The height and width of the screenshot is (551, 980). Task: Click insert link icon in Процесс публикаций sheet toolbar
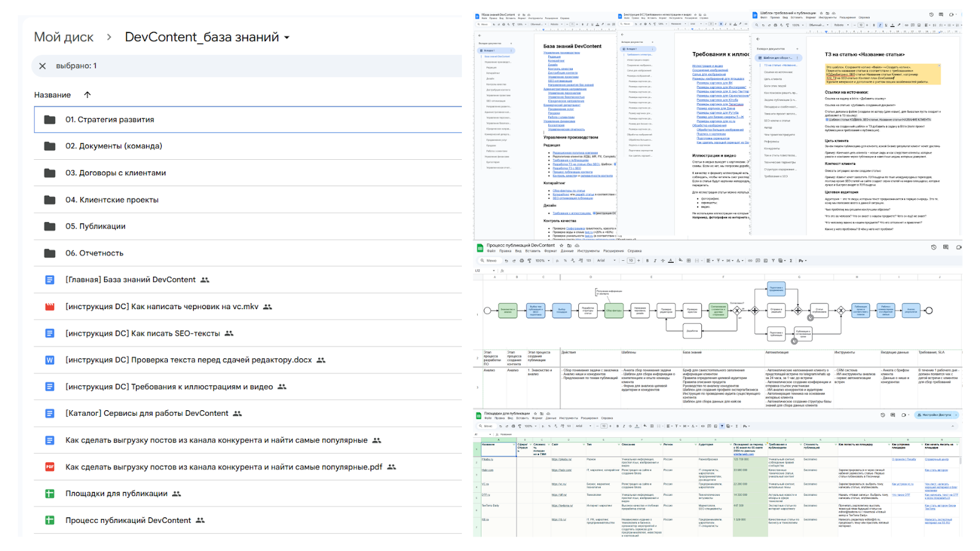(750, 261)
